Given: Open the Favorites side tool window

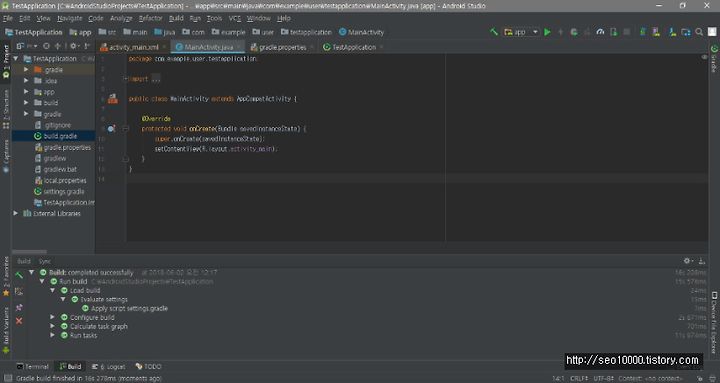Looking at the screenshot, I should (x=6, y=277).
